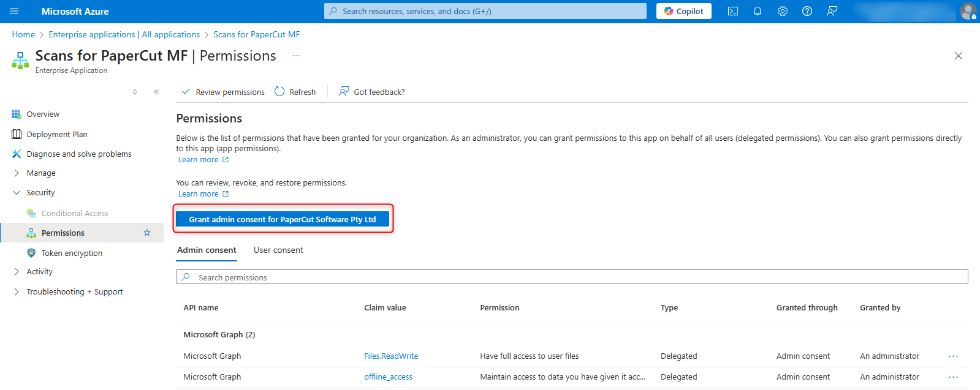Click the up/down sort arrows in sidebar
980x390 pixels.
pos(135,92)
